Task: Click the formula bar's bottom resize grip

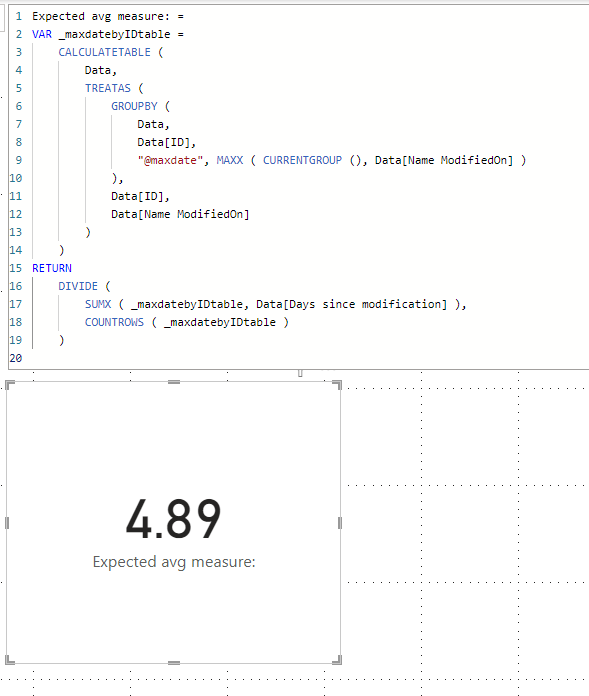Action: click(x=300, y=373)
